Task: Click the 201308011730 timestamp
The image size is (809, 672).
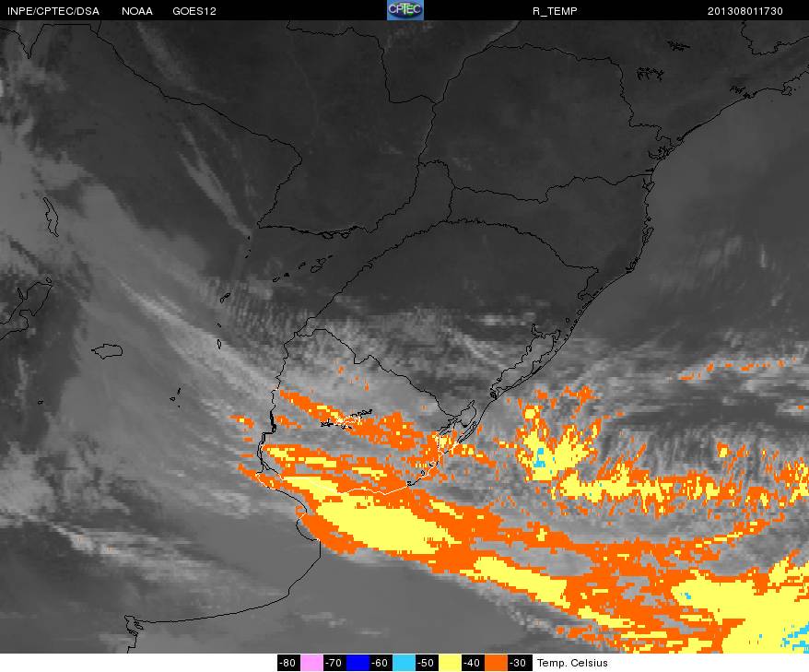Action: 745,11
